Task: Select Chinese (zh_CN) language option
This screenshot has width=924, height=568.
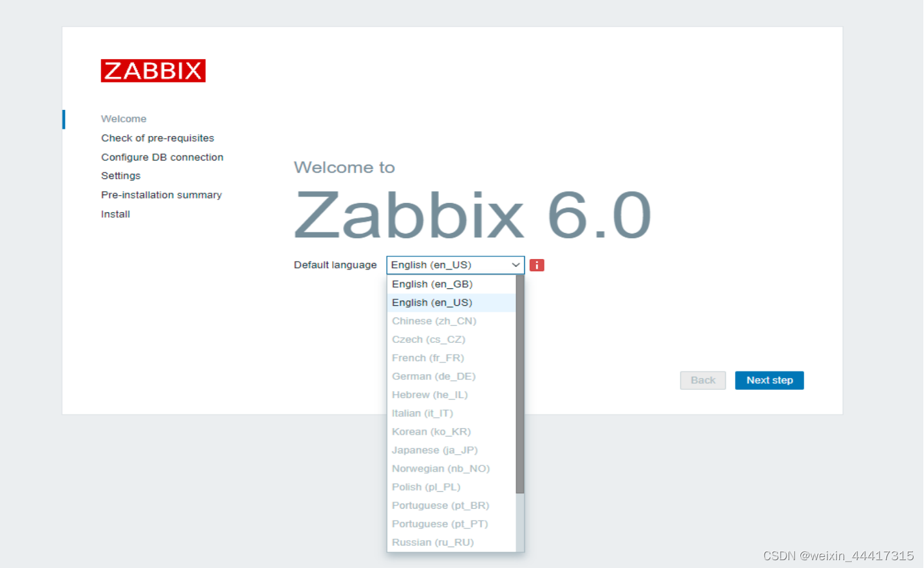Action: pyautogui.click(x=434, y=321)
